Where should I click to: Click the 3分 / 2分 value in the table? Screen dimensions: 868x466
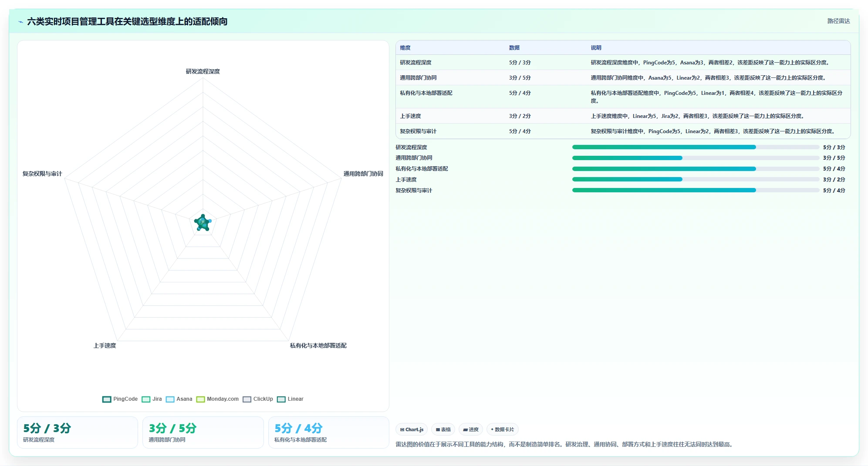click(520, 116)
